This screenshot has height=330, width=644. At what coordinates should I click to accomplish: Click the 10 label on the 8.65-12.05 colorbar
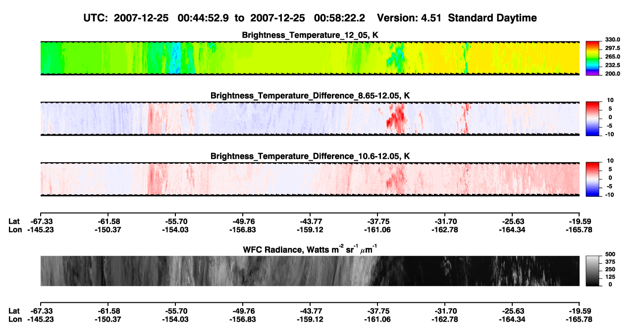[x=610, y=100]
